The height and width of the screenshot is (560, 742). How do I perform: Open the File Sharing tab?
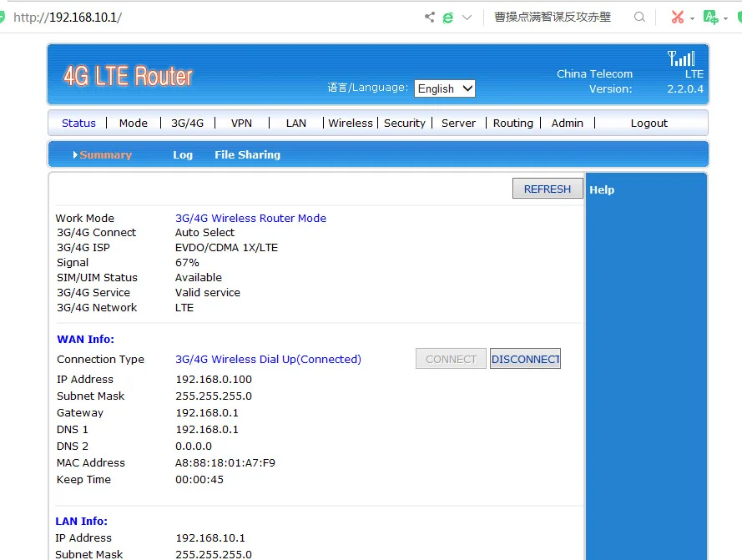(x=249, y=154)
